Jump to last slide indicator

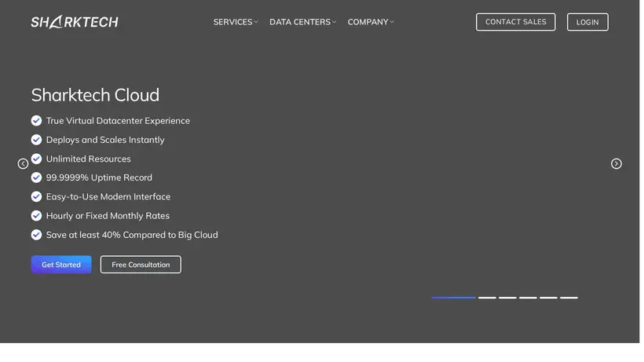click(569, 298)
